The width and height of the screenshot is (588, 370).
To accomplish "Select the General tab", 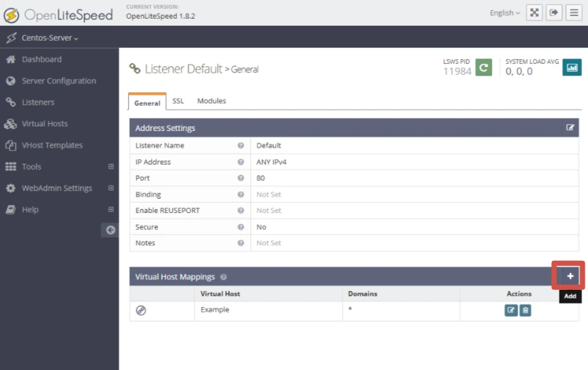I will pos(147,103).
